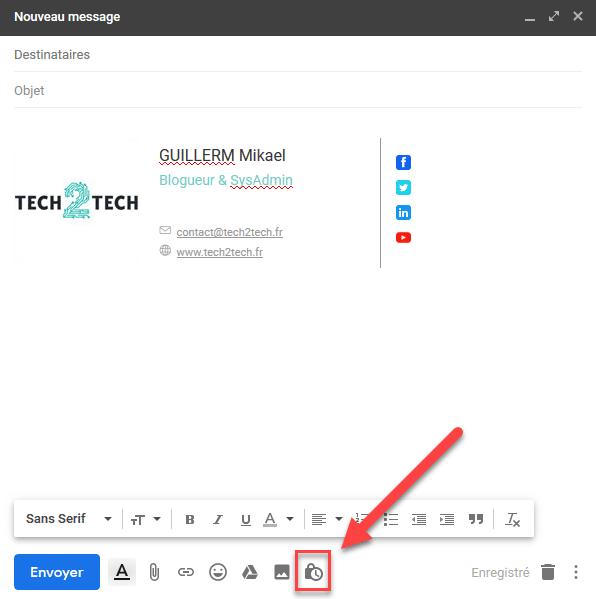The image size is (596, 599).
Task: Remove formatting with Tx icon
Action: click(x=512, y=520)
